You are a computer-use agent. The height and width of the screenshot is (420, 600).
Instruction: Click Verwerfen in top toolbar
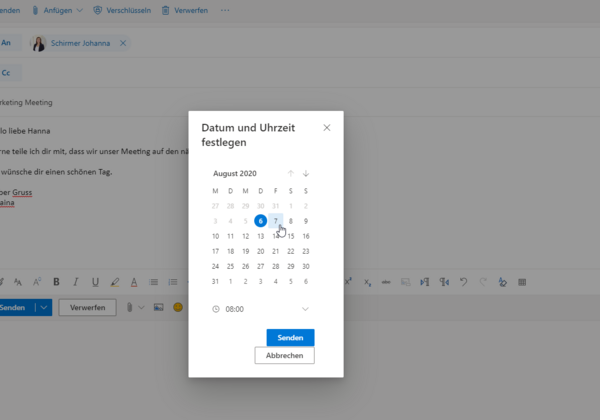pyautogui.click(x=185, y=10)
